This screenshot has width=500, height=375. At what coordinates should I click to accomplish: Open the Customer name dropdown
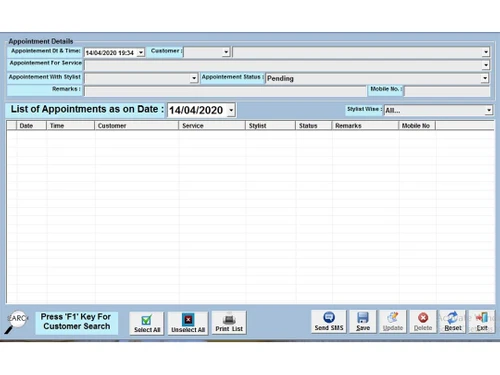[486, 52]
